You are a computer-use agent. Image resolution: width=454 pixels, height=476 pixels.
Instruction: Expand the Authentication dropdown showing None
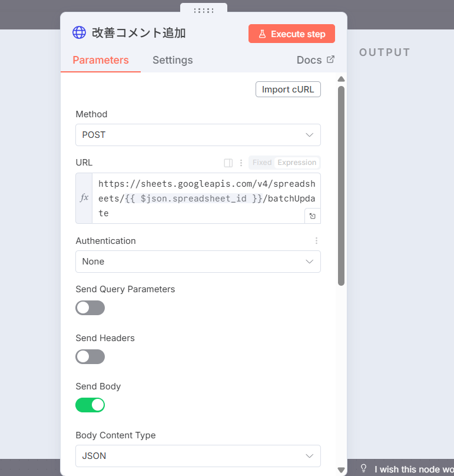(x=198, y=262)
